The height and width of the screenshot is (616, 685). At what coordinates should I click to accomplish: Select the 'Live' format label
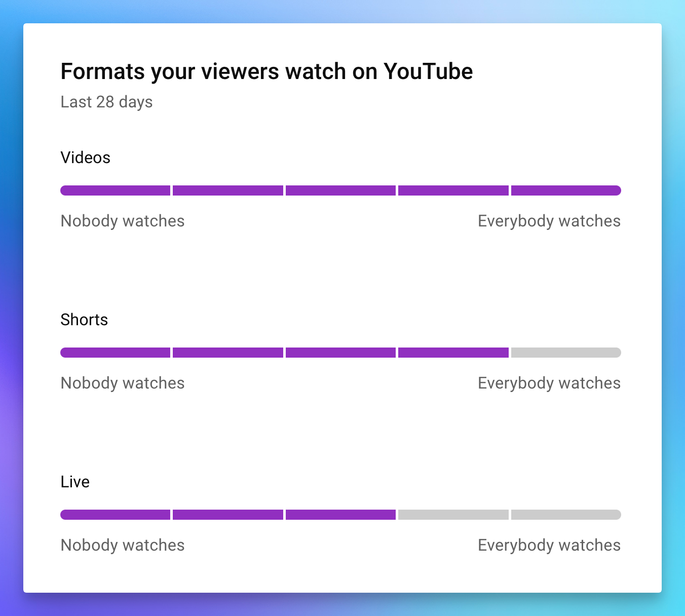[x=75, y=482]
